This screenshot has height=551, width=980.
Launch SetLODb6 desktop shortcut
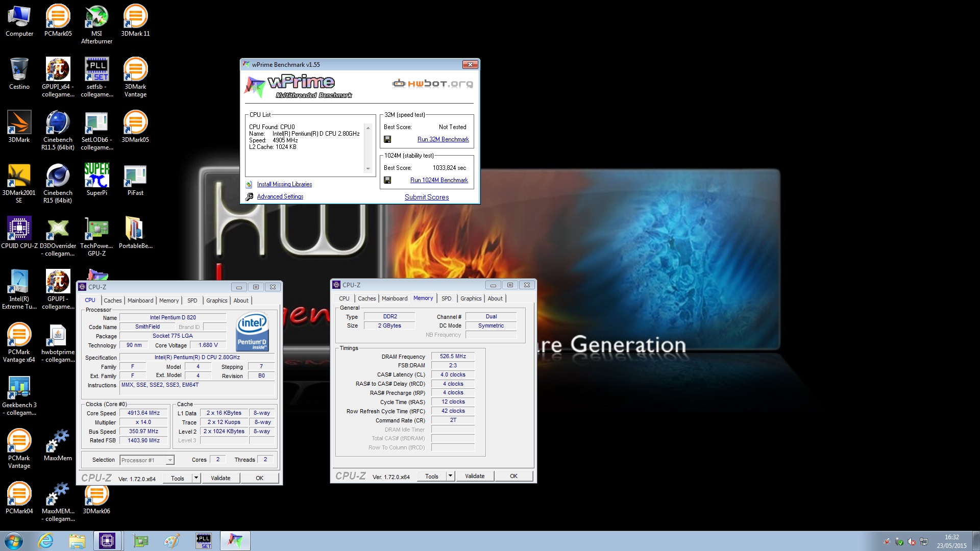point(96,130)
